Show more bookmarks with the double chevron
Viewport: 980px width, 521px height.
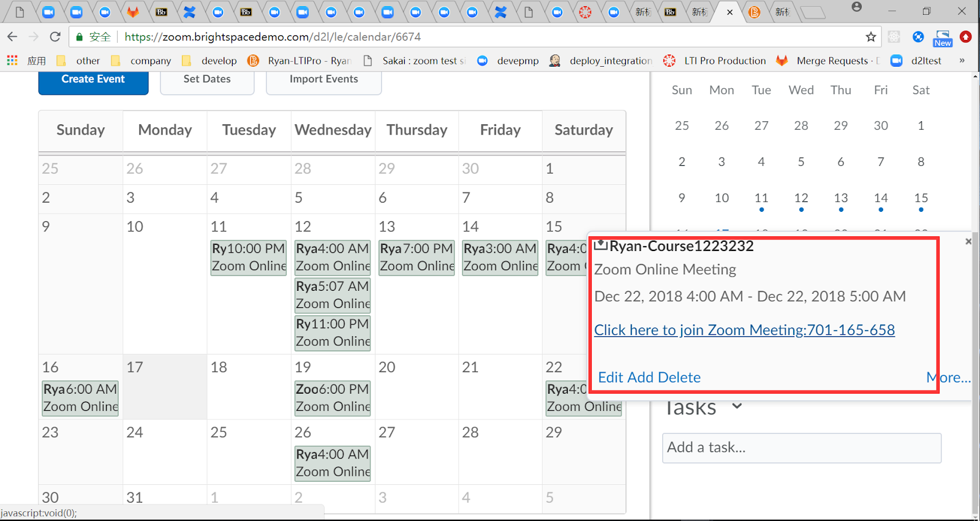click(962, 61)
